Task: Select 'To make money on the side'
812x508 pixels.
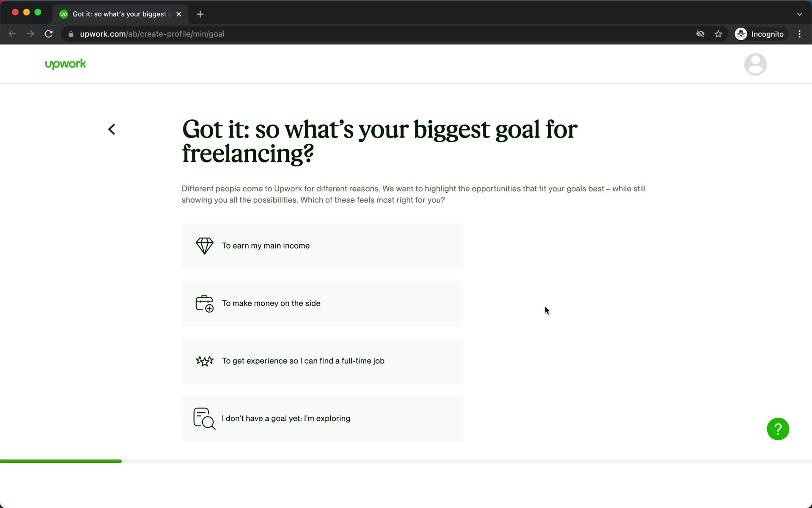Action: pyautogui.click(x=322, y=303)
